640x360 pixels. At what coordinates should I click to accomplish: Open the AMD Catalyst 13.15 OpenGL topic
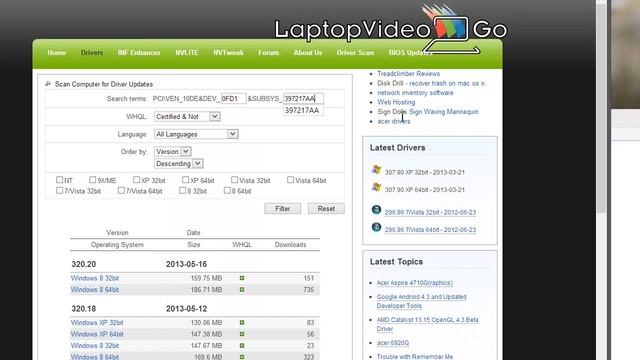click(427, 324)
